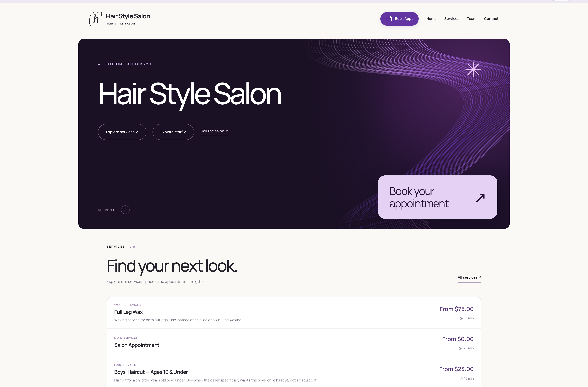Screen dimensions: 588x387
Task: Click the Full Leg Wax description text
Action: click(178, 320)
